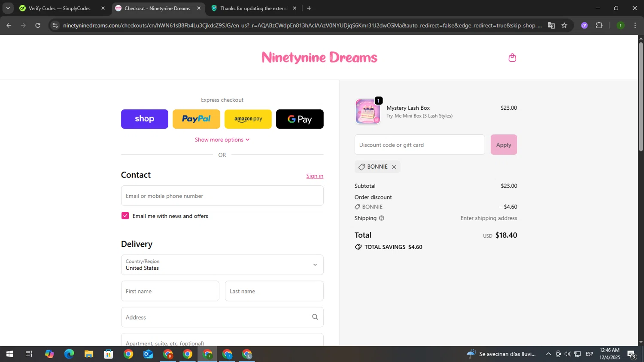Remove the BONNIE discount code tag
Screen dimensions: 644x362
pyautogui.click(x=394, y=167)
